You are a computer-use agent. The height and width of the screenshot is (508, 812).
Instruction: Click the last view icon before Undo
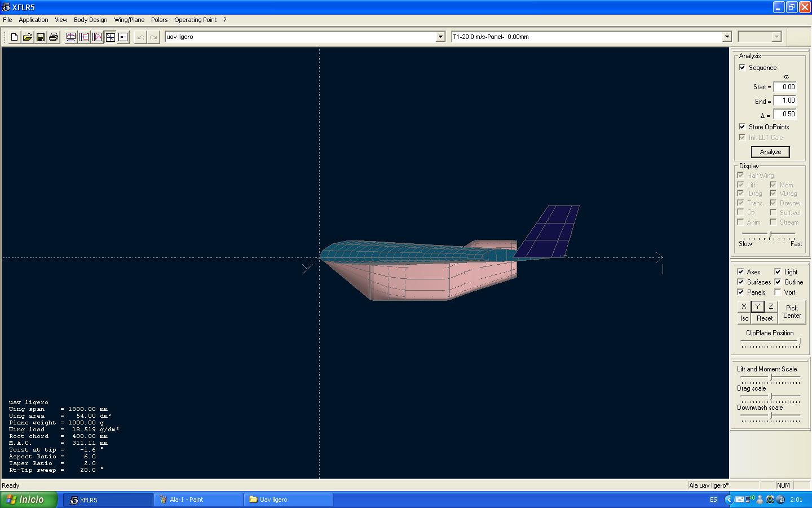pos(123,37)
